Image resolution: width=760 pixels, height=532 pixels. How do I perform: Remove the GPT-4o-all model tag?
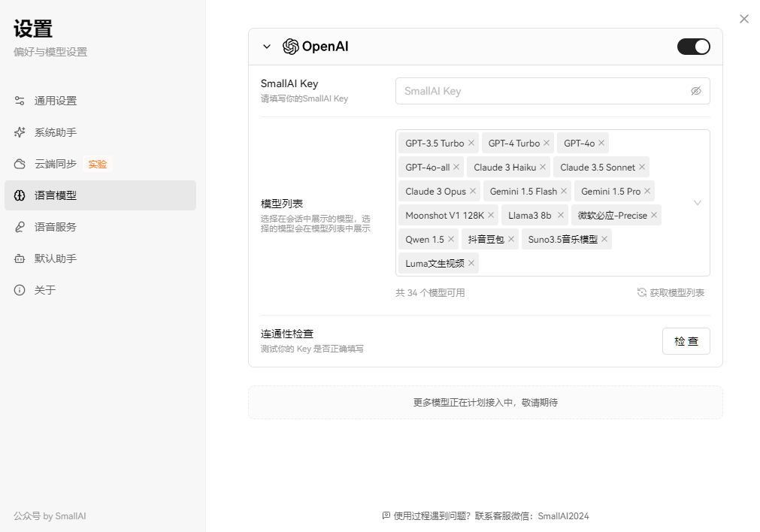point(456,167)
